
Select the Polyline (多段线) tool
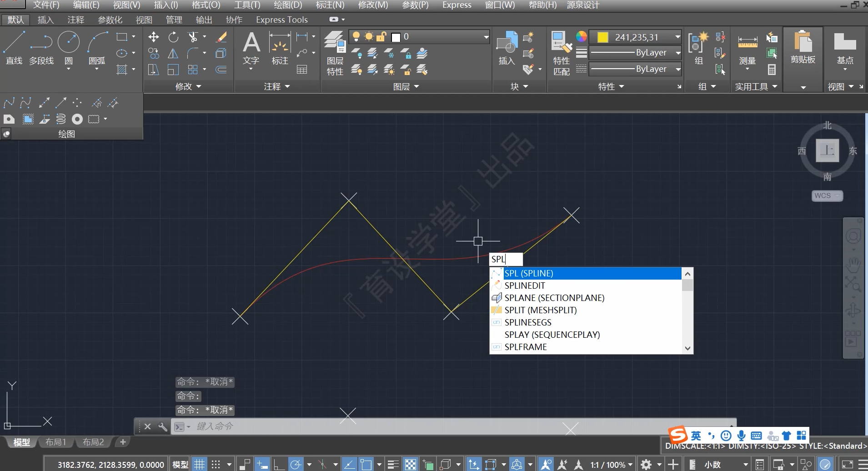coord(41,48)
